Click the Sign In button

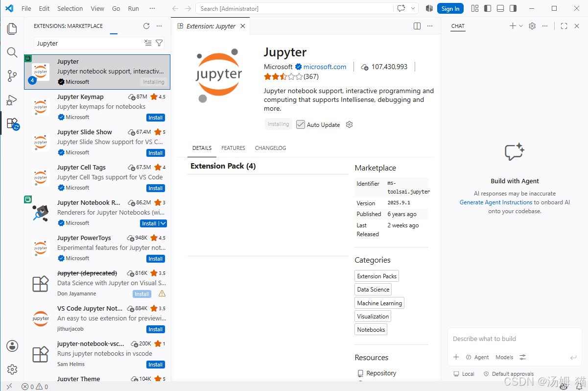(x=450, y=8)
